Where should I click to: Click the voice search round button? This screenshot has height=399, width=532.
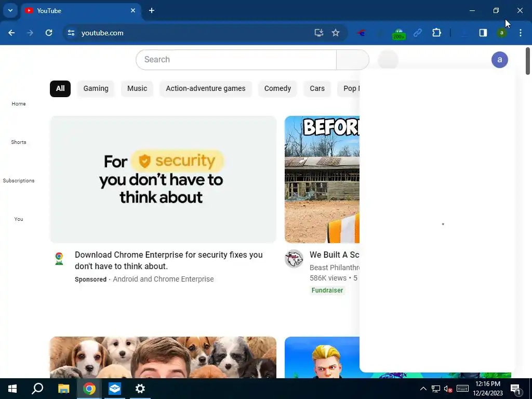pyautogui.click(x=388, y=60)
